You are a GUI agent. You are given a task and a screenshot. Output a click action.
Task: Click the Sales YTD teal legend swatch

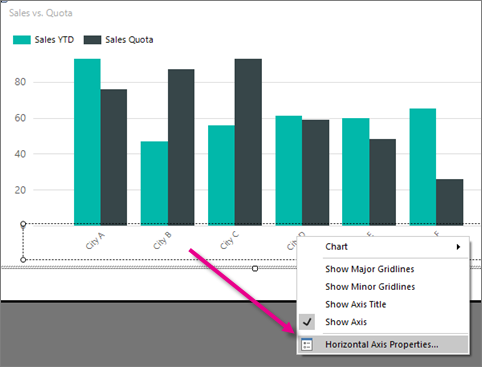point(22,40)
